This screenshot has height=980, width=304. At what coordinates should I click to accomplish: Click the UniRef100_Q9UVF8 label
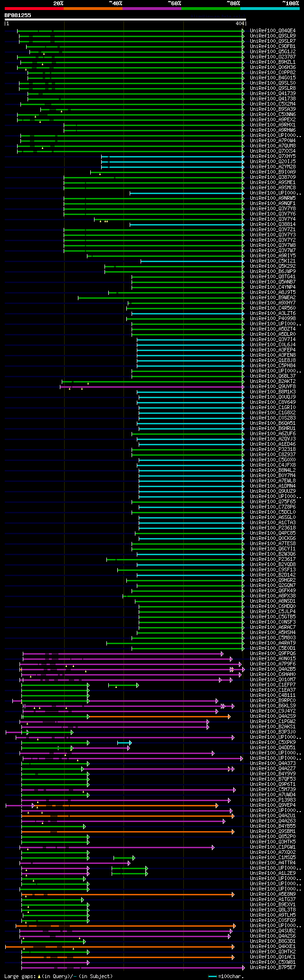coord(273,387)
